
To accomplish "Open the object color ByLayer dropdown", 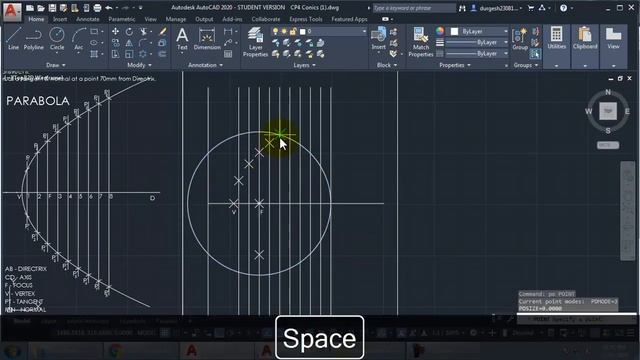I will pos(505,31).
